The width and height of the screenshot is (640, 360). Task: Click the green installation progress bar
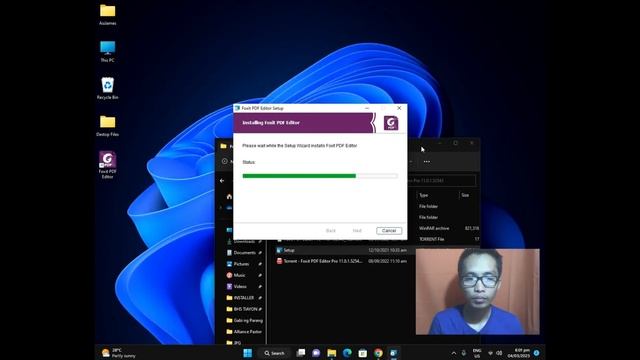(320, 176)
